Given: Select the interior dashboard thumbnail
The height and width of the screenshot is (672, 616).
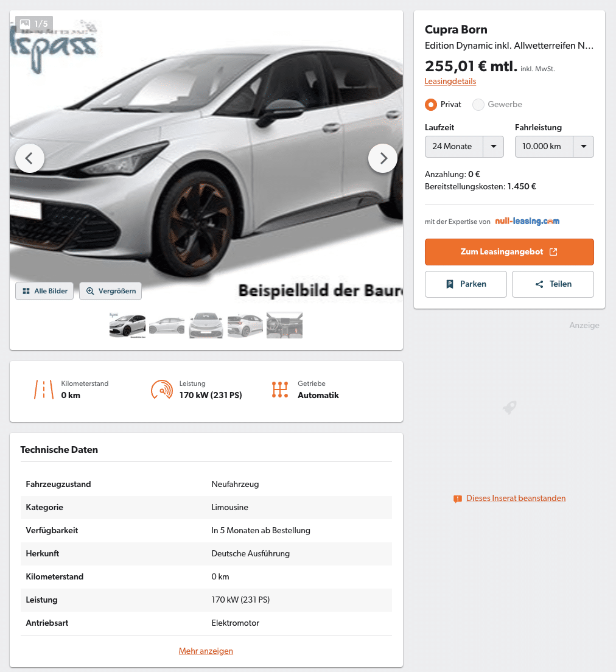Looking at the screenshot, I should pos(284,325).
